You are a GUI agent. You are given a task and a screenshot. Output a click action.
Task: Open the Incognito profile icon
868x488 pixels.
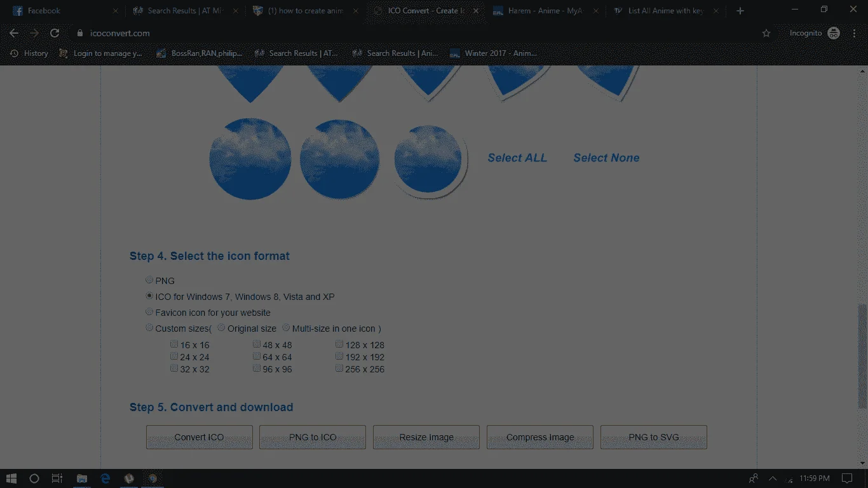[x=834, y=33]
